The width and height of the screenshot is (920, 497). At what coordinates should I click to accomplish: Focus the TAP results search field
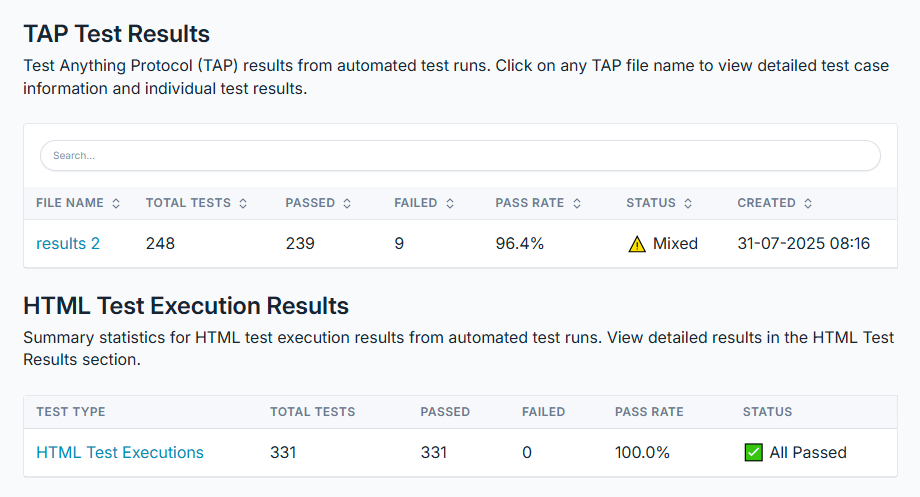pyautogui.click(x=460, y=155)
